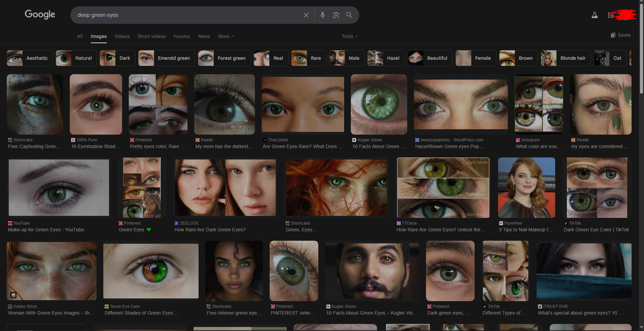Clear the search box text
Screen dimensions: 644x331
tap(306, 15)
